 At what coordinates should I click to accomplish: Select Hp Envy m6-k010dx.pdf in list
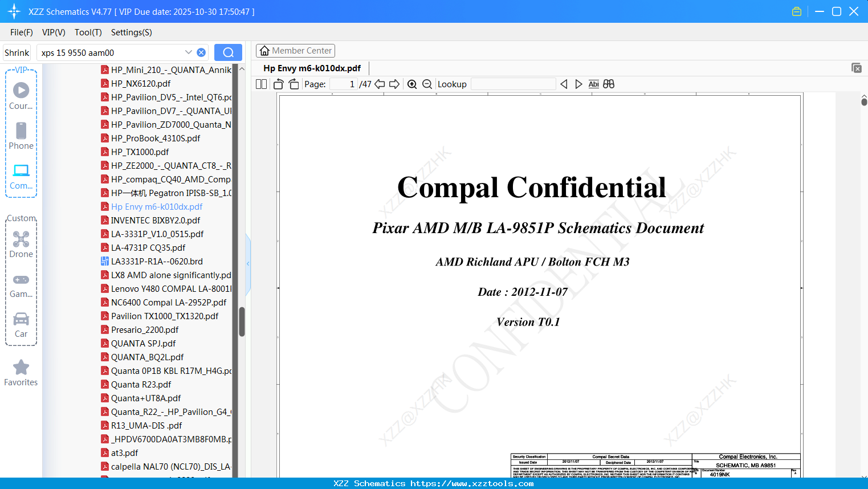click(157, 207)
